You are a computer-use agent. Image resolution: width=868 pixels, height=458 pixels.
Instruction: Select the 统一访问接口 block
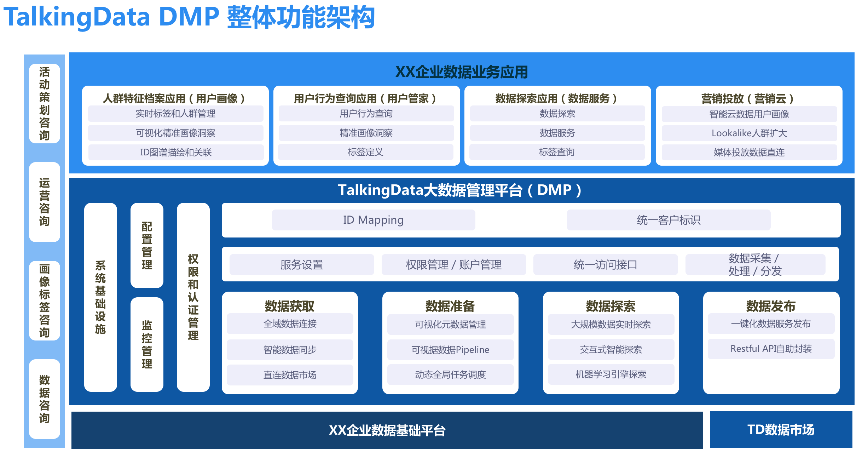(x=606, y=264)
